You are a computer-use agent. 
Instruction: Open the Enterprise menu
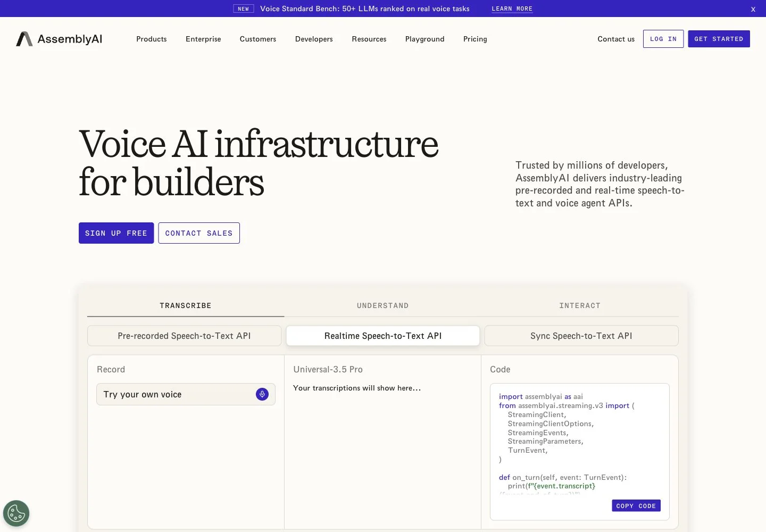[x=203, y=39]
